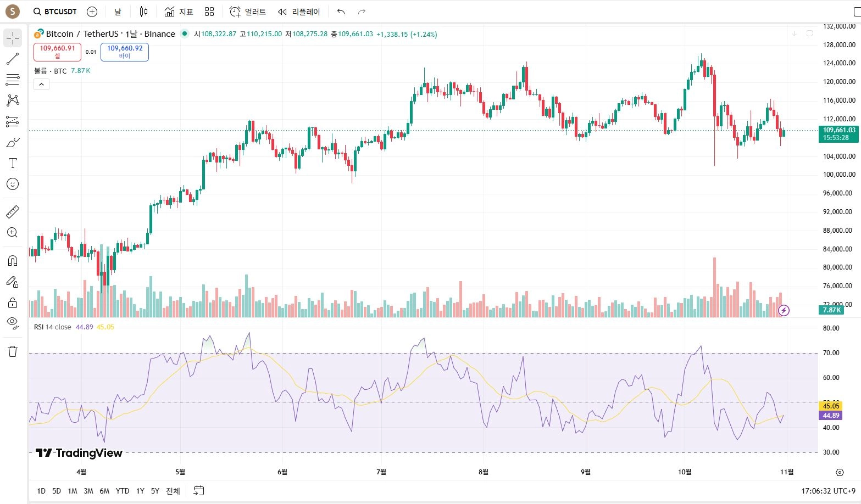Redo the chart action
Viewport: 861px width, 504px height.
362,12
